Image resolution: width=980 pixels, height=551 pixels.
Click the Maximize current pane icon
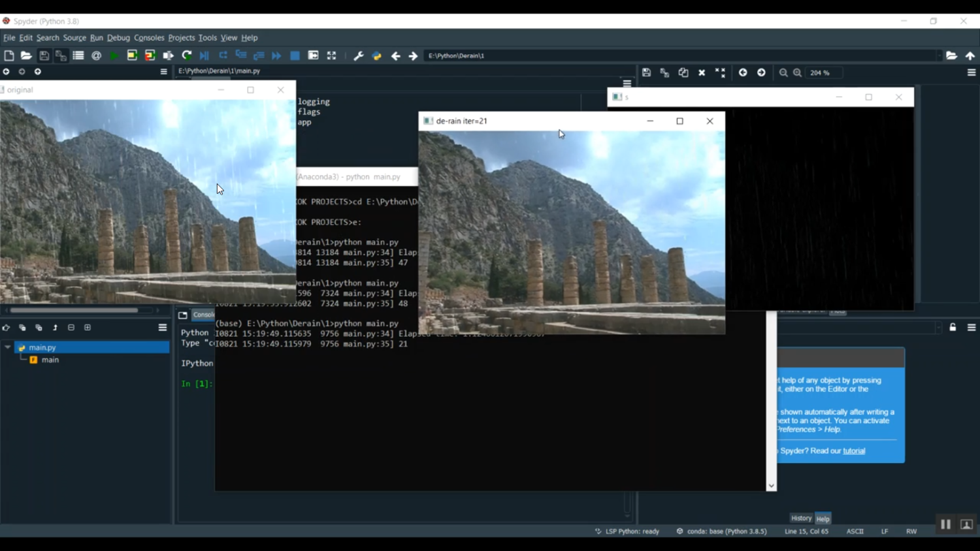331,56
